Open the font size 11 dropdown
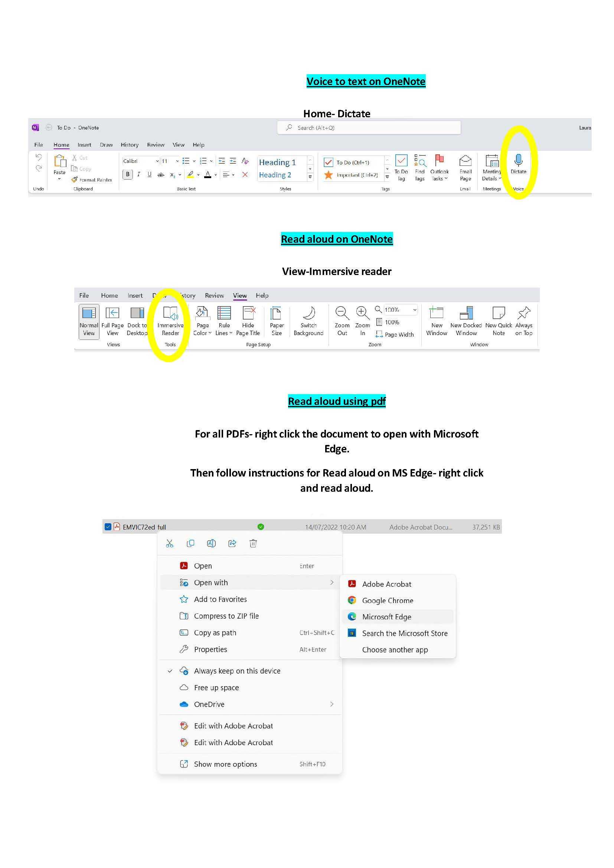Viewport: 614px width, 868px height. [x=177, y=161]
